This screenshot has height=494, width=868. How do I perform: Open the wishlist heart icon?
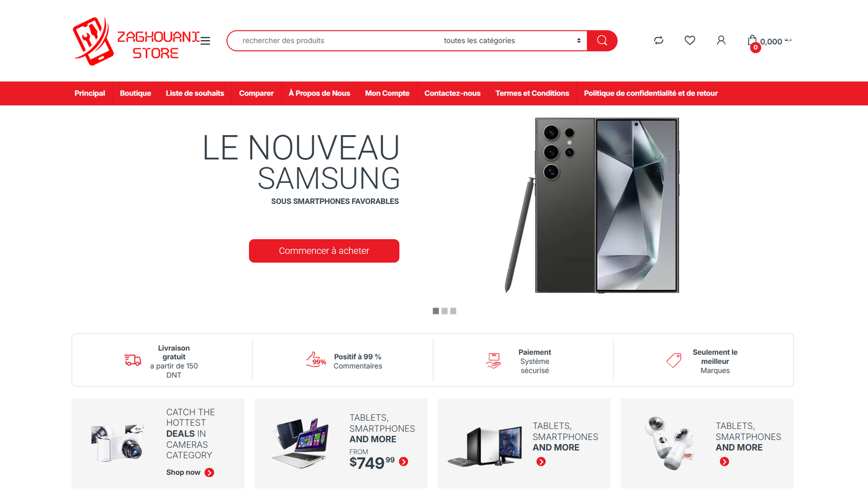click(x=690, y=40)
